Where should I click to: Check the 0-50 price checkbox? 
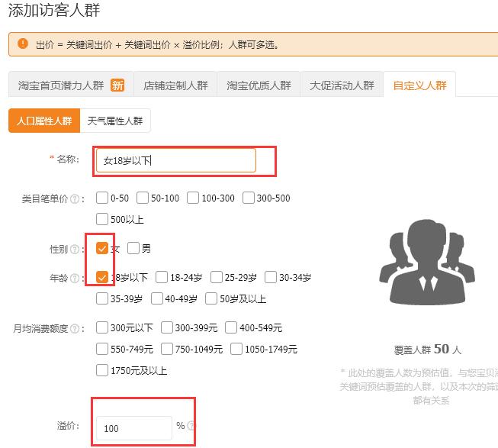102,198
